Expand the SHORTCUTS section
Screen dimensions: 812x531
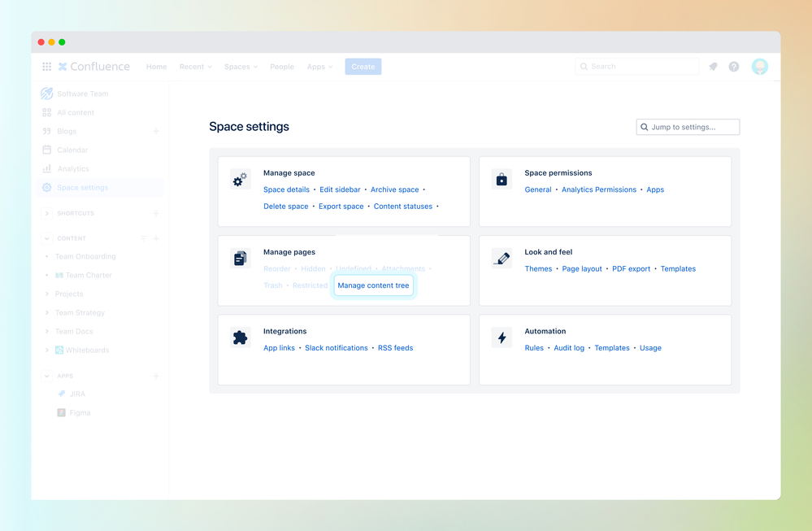46,213
